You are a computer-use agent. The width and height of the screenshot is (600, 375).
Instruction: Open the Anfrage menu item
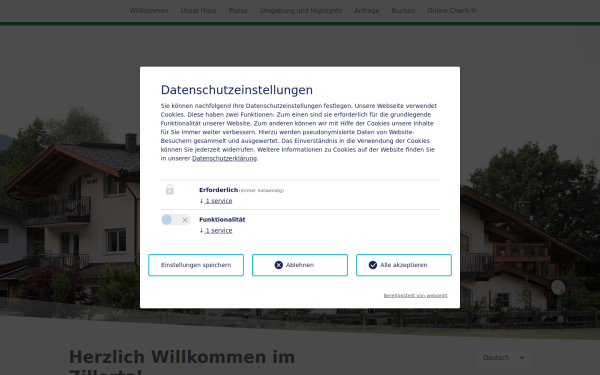pyautogui.click(x=367, y=11)
